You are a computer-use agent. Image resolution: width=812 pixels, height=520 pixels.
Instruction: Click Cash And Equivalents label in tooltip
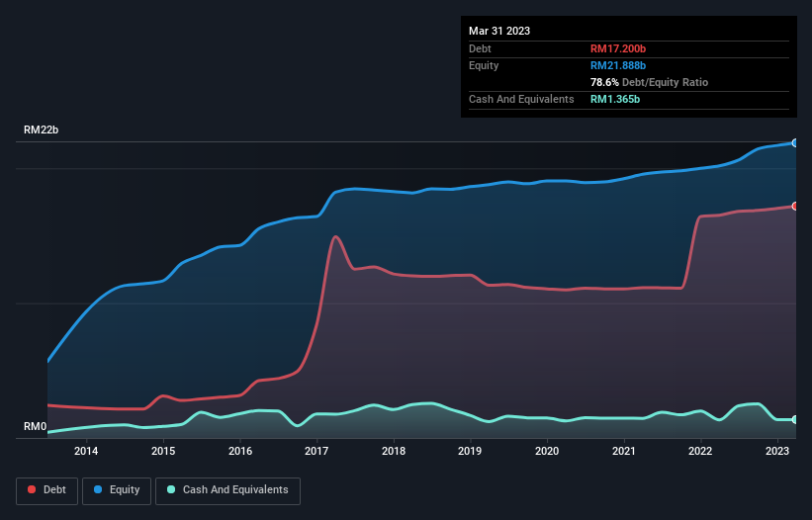pos(521,99)
